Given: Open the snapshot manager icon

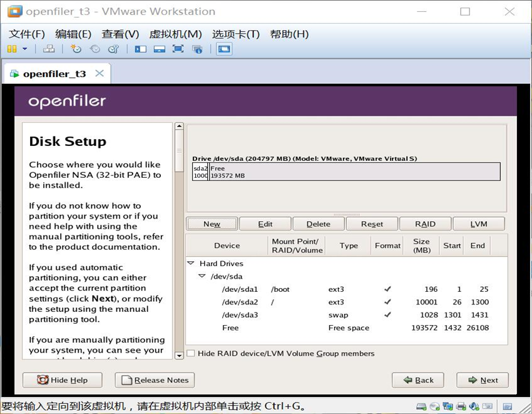Looking at the screenshot, I should click(114, 49).
